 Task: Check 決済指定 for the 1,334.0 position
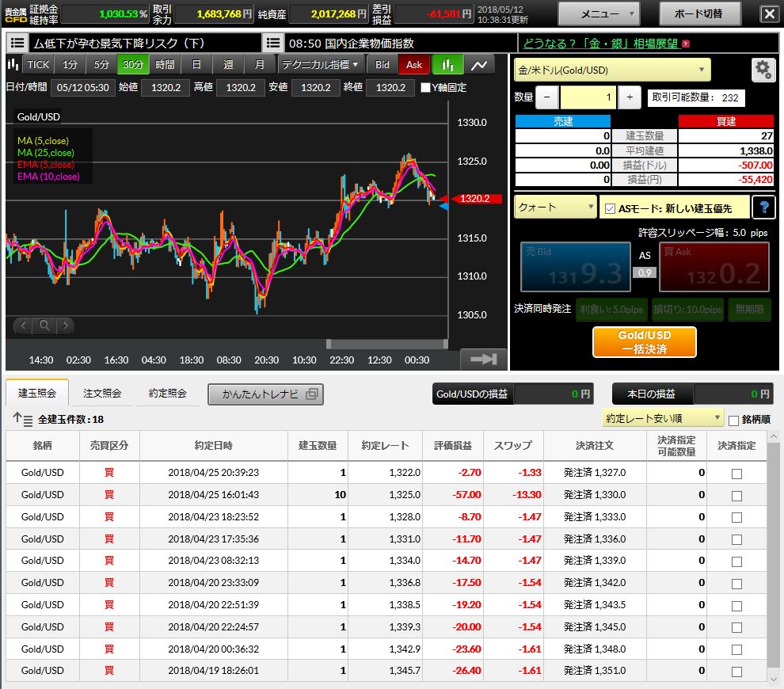pos(736,561)
